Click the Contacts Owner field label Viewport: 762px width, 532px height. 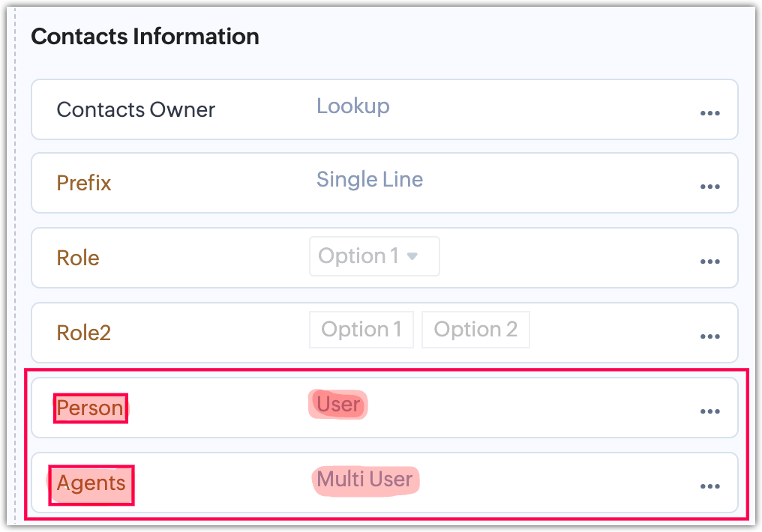[136, 110]
